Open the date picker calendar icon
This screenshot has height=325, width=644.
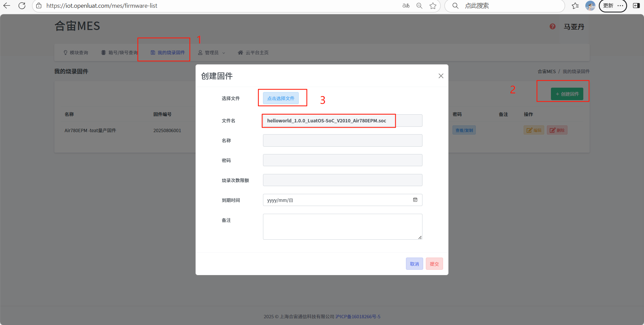tap(415, 200)
